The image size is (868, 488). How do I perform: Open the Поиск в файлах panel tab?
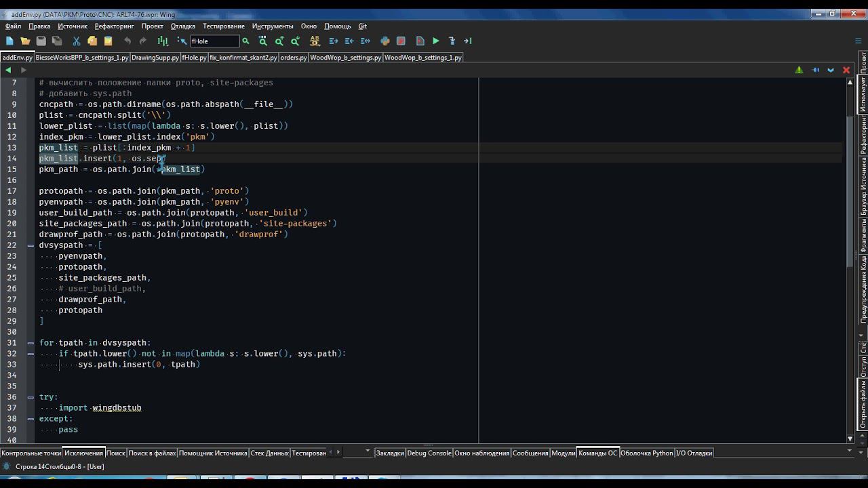(x=152, y=453)
